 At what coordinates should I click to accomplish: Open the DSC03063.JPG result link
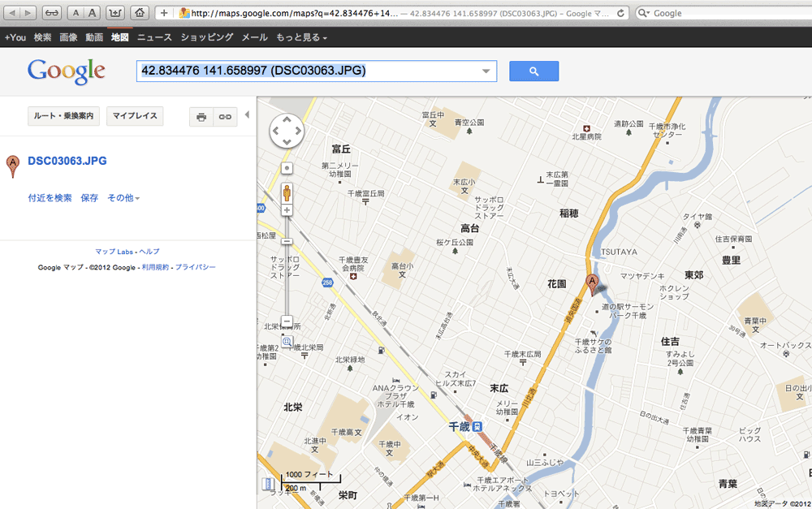67,161
